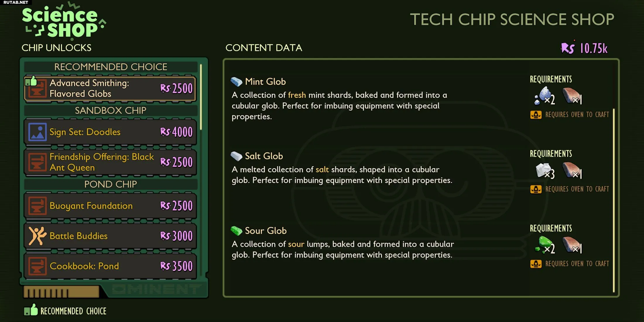Click the Sign Set: Doodles picture icon
The image size is (644, 322).
pos(37,132)
